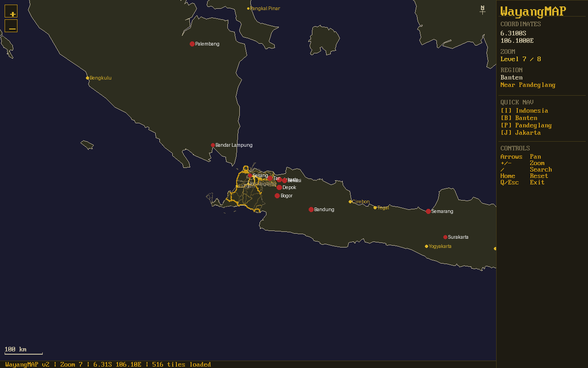The height and width of the screenshot is (368, 588).
Task: Select the Bandung city marker
Action: click(x=311, y=210)
